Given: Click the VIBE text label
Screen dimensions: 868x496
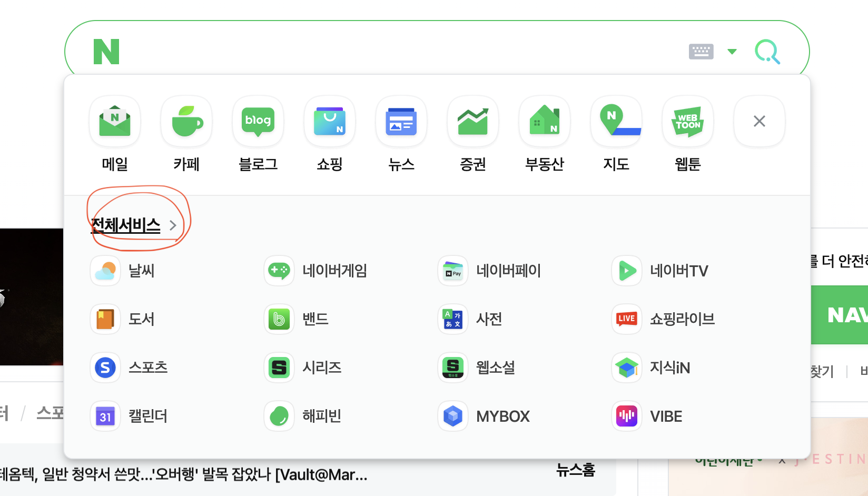Looking at the screenshot, I should (x=666, y=416).
